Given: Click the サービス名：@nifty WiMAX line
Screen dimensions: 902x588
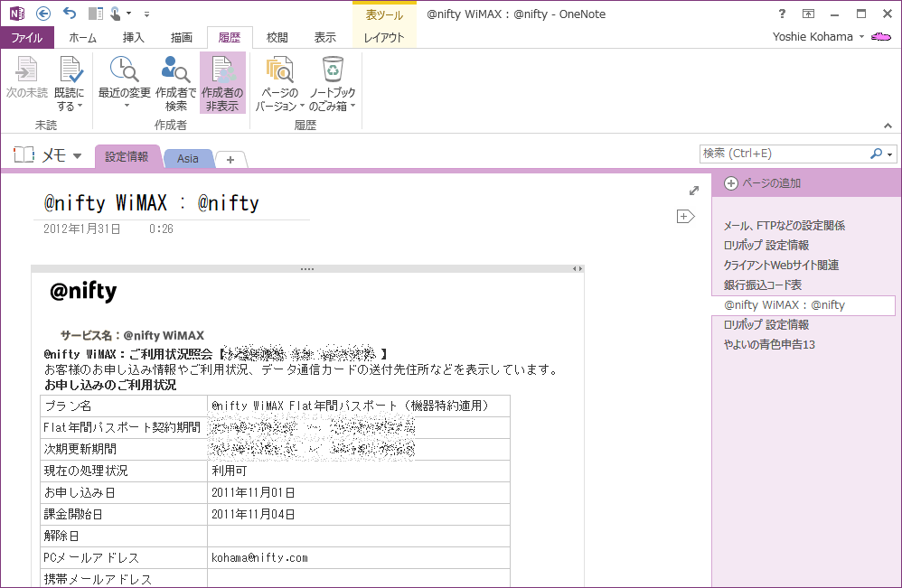Looking at the screenshot, I should click(x=132, y=336).
